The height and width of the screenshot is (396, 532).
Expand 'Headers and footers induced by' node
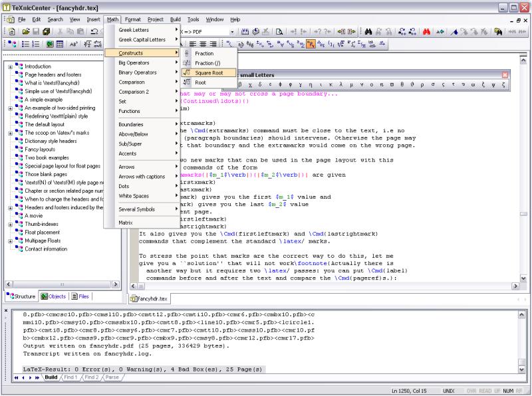[x=10, y=208]
